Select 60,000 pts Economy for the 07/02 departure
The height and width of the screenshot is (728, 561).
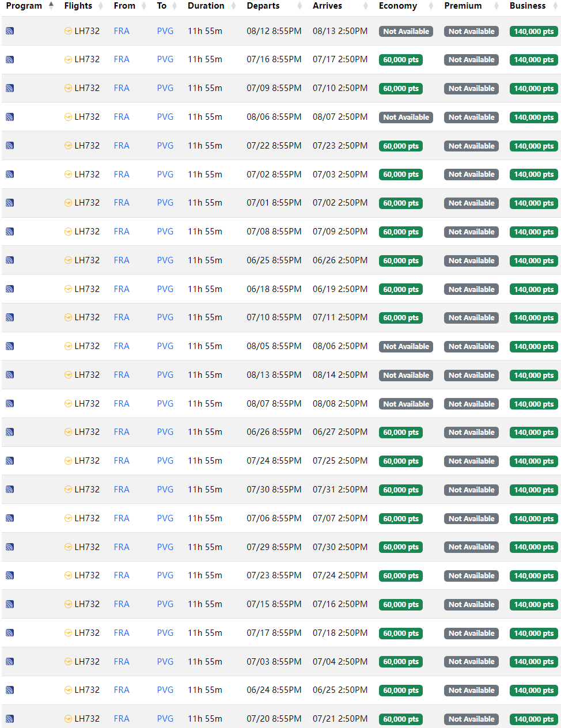click(401, 175)
